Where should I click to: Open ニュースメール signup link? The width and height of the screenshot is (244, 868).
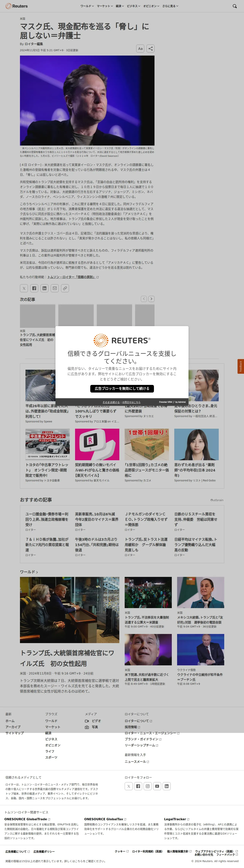pos(137,761)
